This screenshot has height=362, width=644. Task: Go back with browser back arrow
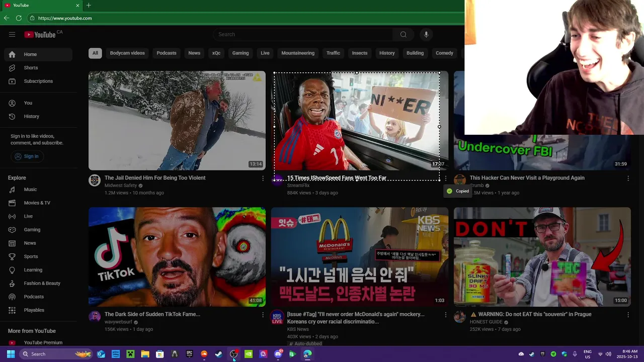pos(7,18)
